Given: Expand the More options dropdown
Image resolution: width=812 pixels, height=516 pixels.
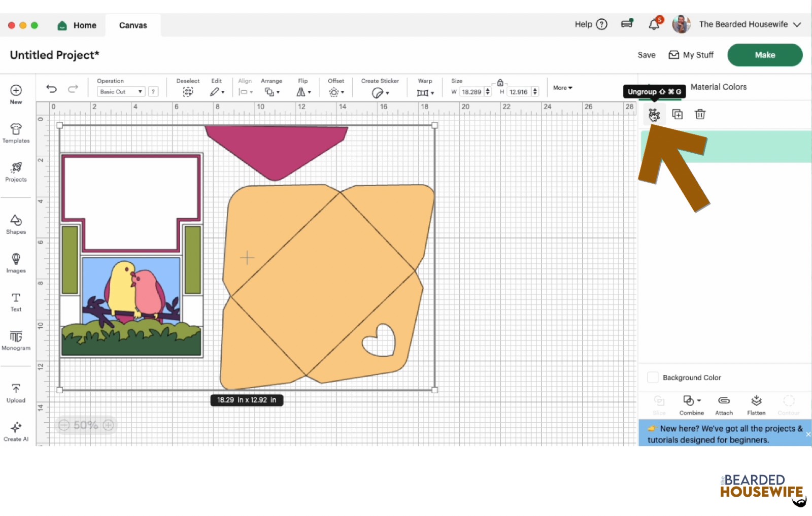Looking at the screenshot, I should tap(562, 87).
